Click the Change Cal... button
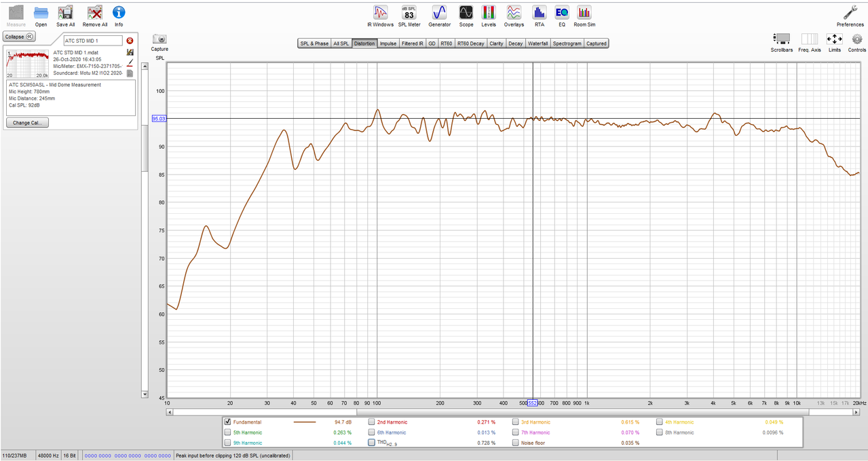Viewport: 868px width, 461px height. pos(27,123)
